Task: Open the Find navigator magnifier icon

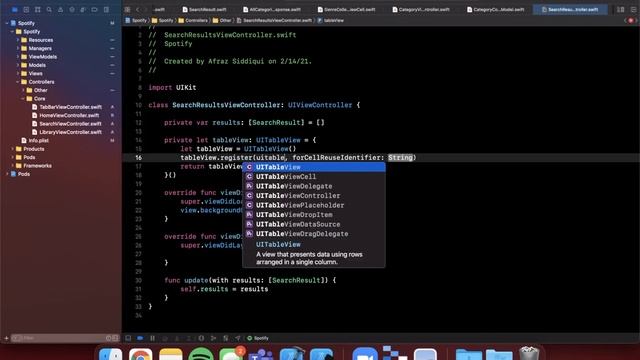Action: click(x=49, y=9)
